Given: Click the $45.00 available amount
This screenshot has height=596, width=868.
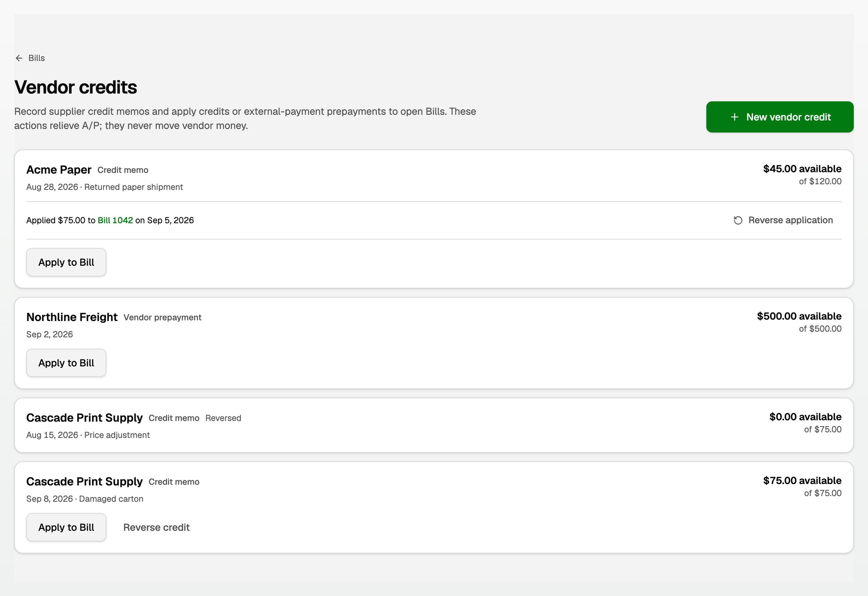Looking at the screenshot, I should click(802, 169).
